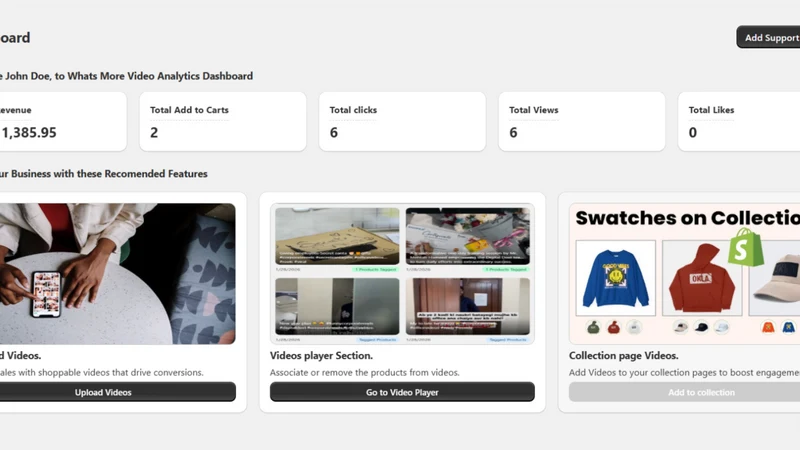Select the beige cap swatch icon
800x450 pixels.
tap(681, 327)
